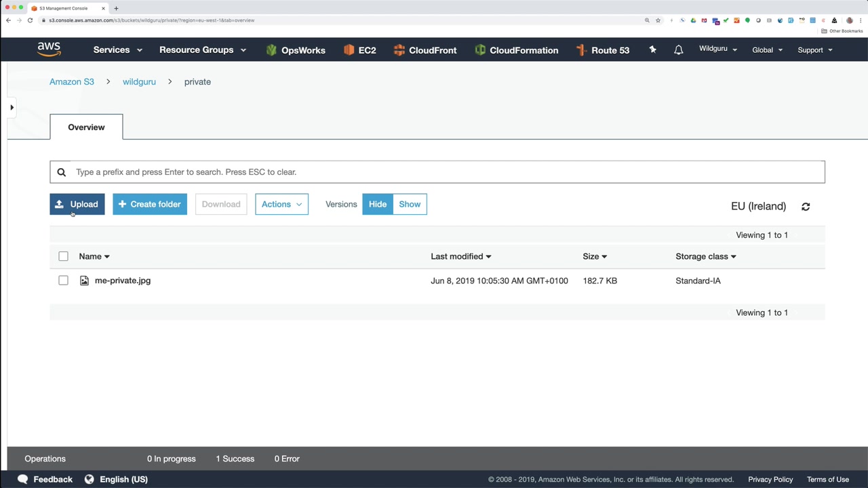
Task: Sort by Storage class column
Action: click(706, 256)
